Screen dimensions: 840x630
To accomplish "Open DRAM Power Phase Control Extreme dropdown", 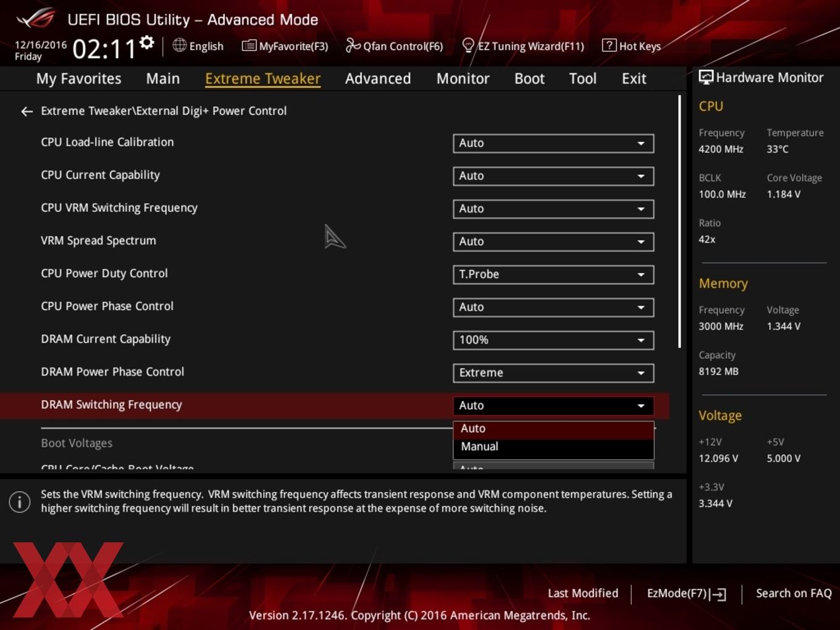I will pyautogui.click(x=553, y=372).
